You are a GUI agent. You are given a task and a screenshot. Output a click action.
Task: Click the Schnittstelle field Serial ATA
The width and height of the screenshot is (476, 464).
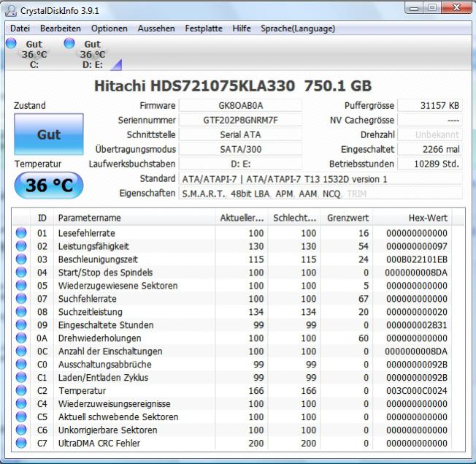240,134
